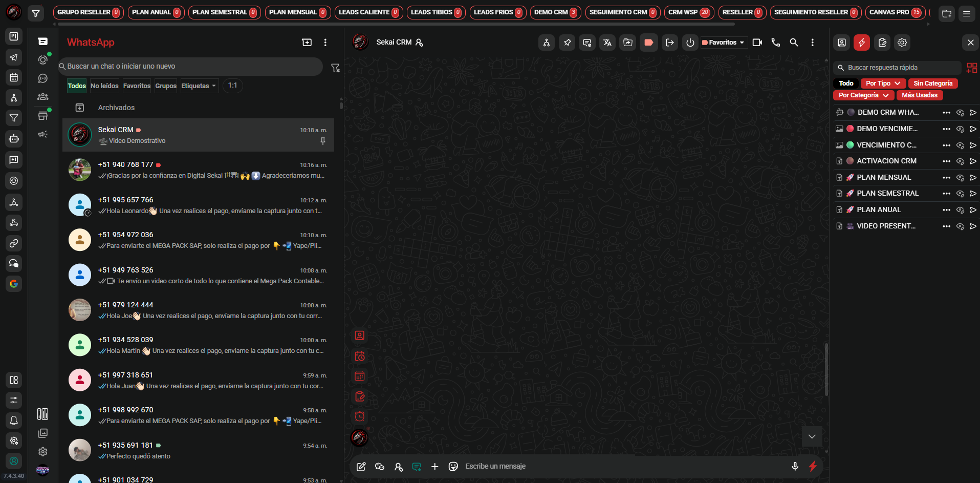Toggle preview eye for DEMO VENCIMIE reply

(x=960, y=129)
